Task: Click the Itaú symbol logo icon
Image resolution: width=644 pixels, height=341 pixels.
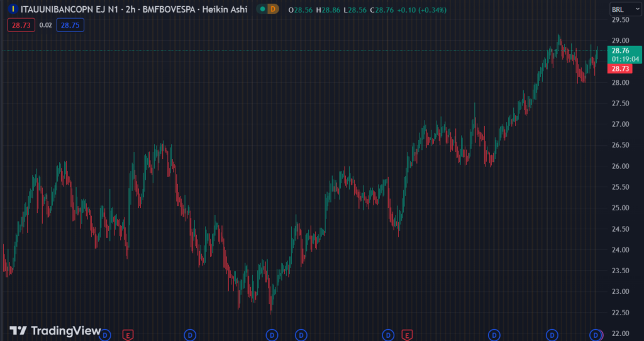Action: click(13, 9)
